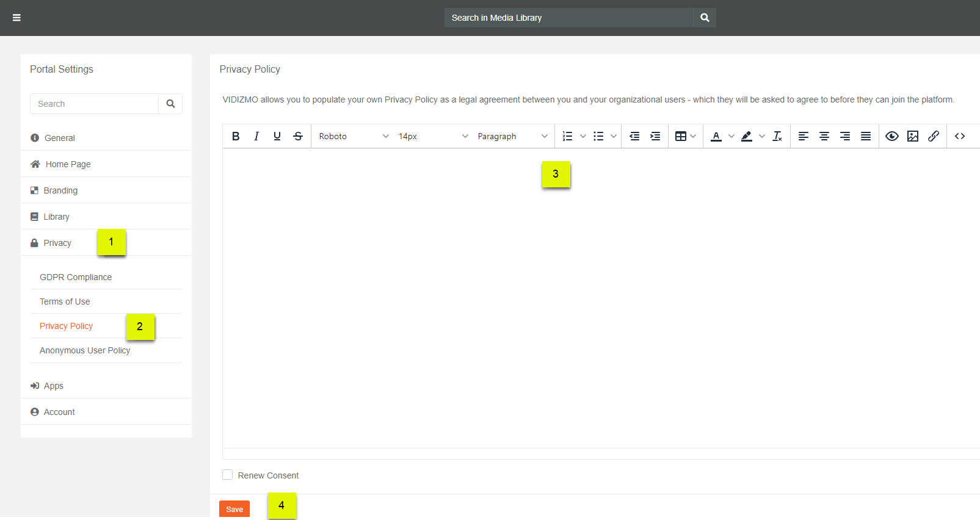Open source code view
This screenshot has width=980, height=520.
point(960,136)
